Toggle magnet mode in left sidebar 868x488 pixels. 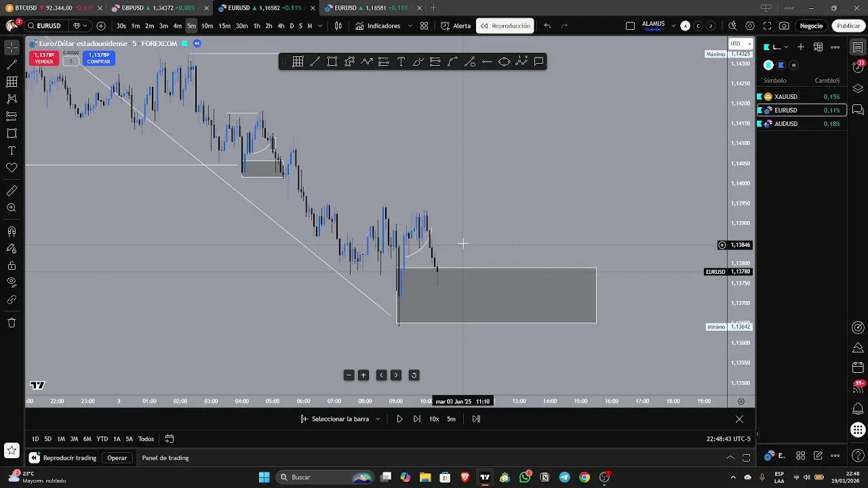(x=12, y=232)
